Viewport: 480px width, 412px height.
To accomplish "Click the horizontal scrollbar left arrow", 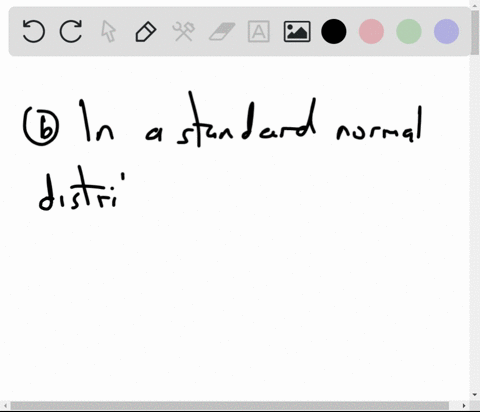I will 5,406.
